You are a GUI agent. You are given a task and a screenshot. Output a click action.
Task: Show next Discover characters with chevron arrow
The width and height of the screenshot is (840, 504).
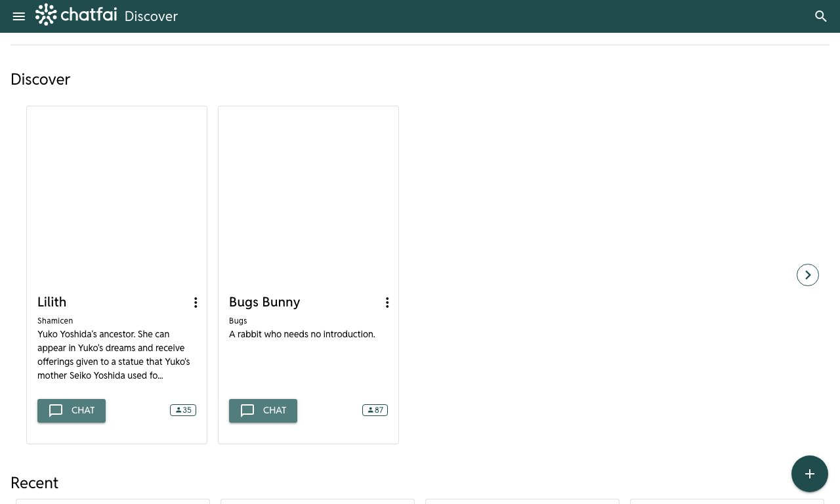tap(808, 275)
